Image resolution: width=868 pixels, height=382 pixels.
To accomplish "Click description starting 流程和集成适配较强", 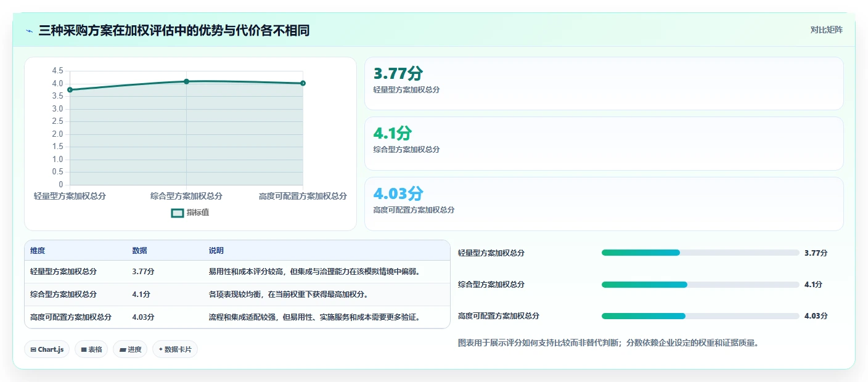I will (315, 317).
